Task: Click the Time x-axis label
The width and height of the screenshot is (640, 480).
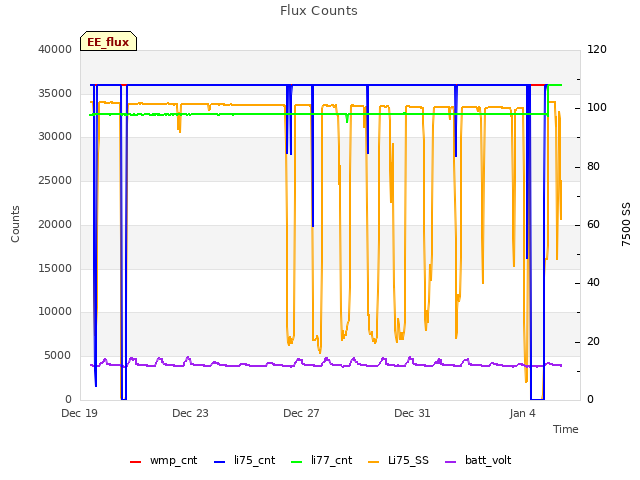Action: click(566, 429)
